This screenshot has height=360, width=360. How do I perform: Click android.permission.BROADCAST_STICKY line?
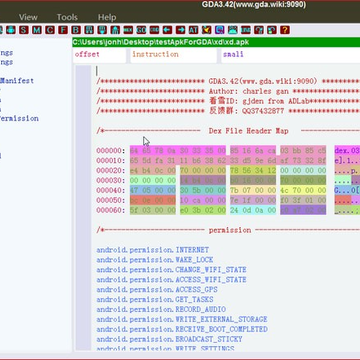(x=169, y=339)
